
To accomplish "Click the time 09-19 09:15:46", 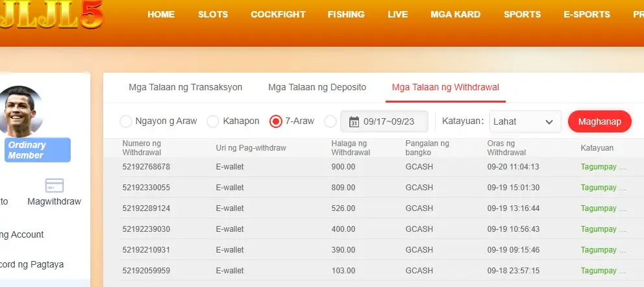I will 514,250.
